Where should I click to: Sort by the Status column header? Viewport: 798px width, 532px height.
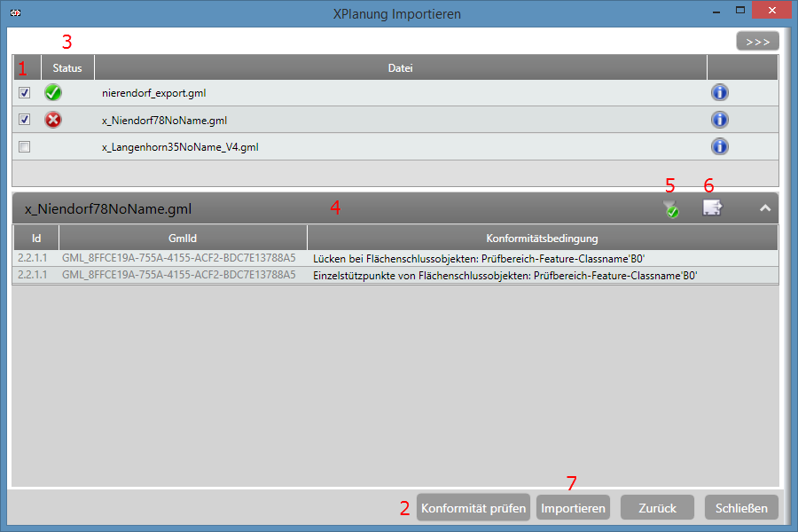[67, 68]
